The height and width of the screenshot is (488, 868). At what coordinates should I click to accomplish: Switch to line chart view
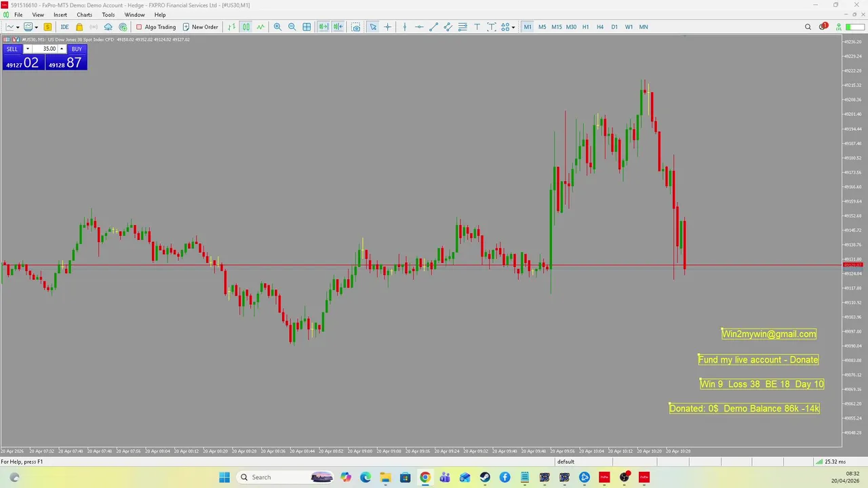click(260, 27)
